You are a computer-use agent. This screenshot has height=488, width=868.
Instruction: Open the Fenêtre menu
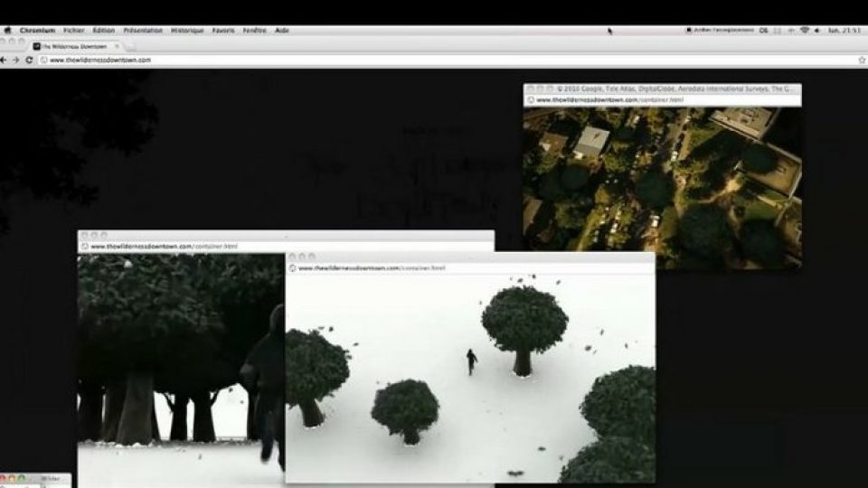[x=255, y=31]
